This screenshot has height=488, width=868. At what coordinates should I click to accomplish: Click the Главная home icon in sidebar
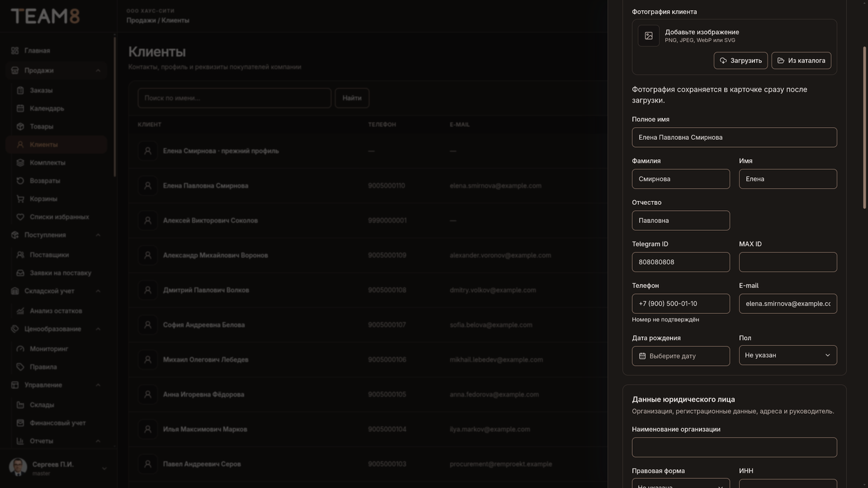tap(15, 51)
